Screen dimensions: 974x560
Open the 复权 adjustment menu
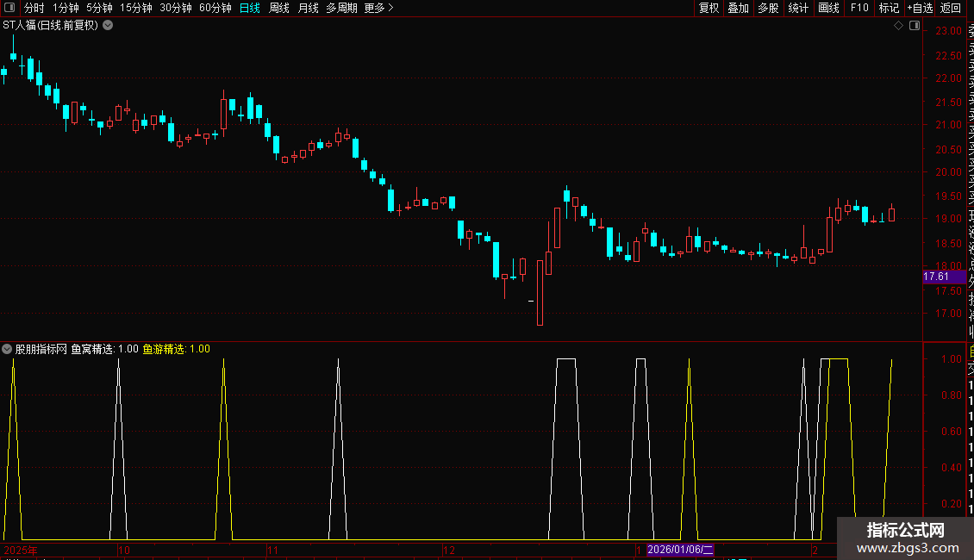tap(709, 8)
